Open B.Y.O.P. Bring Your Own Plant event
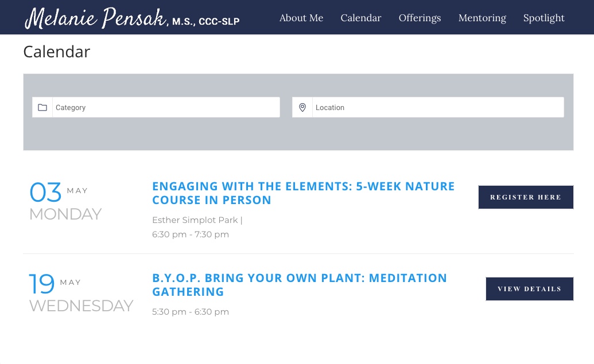 tap(299, 285)
